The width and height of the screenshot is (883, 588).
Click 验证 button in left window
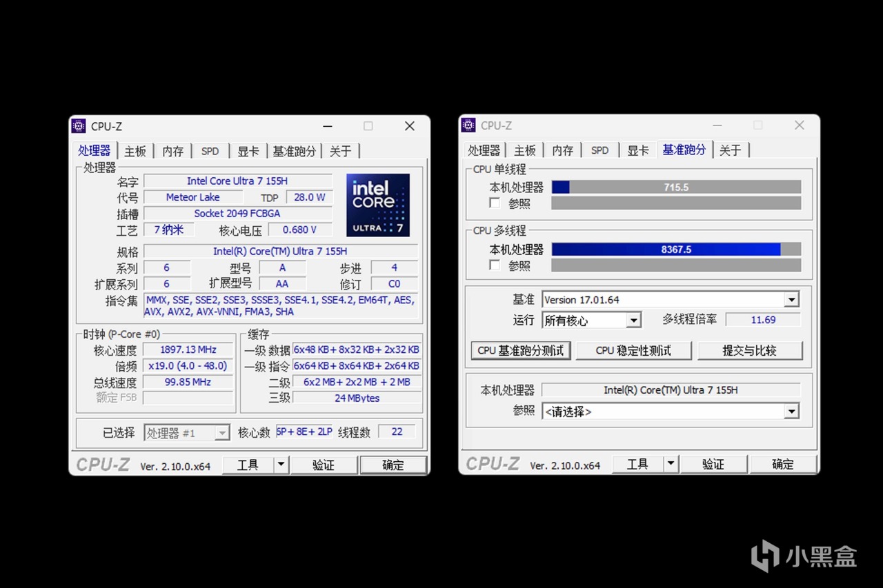click(324, 465)
